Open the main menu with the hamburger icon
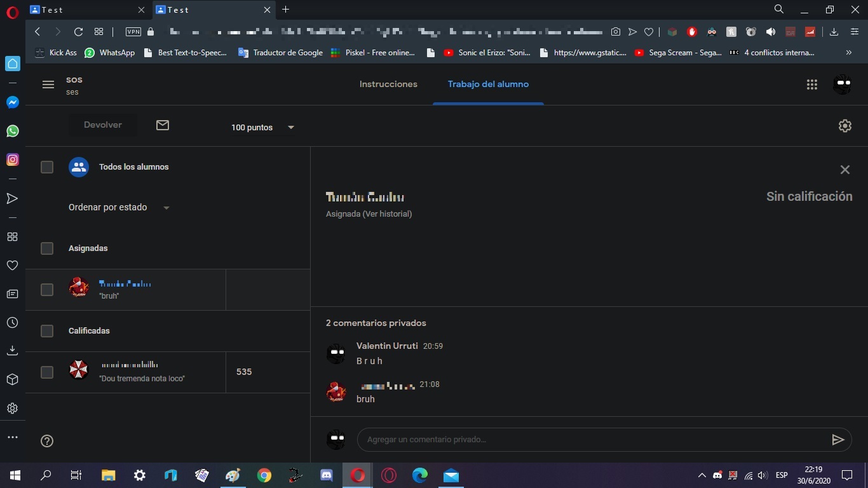The image size is (868, 488). coord(48,84)
